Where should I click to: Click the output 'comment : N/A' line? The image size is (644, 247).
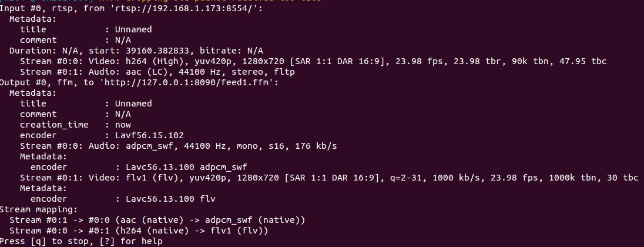[x=76, y=114]
